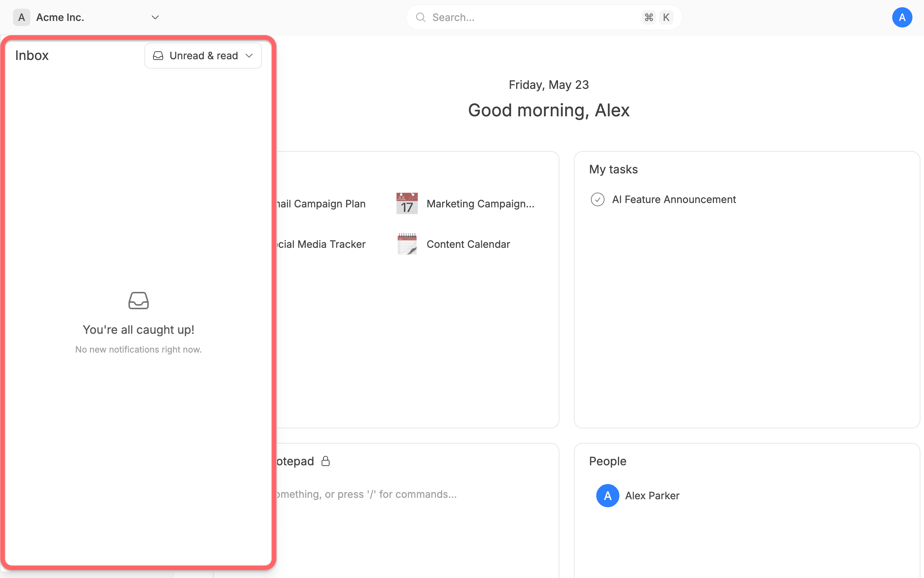Mark AI Feature Announcement task complete
Viewport: 924px width, 578px height.
[x=598, y=199]
